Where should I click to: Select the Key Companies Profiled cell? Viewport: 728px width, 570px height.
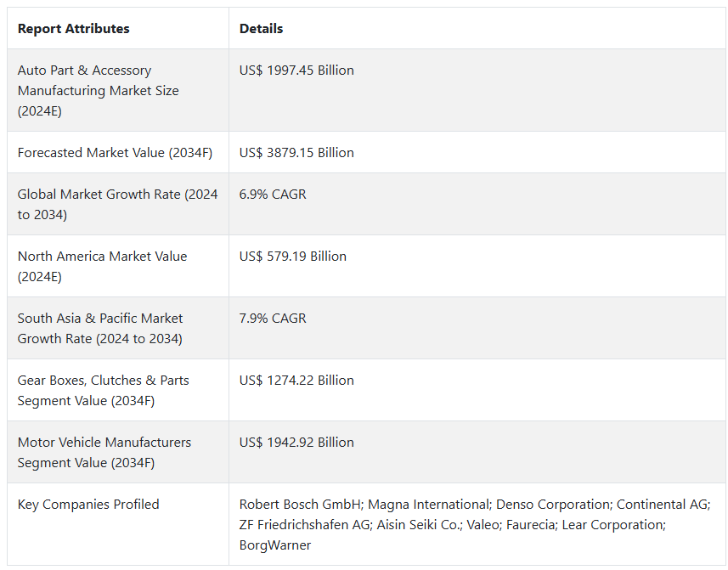88,505
